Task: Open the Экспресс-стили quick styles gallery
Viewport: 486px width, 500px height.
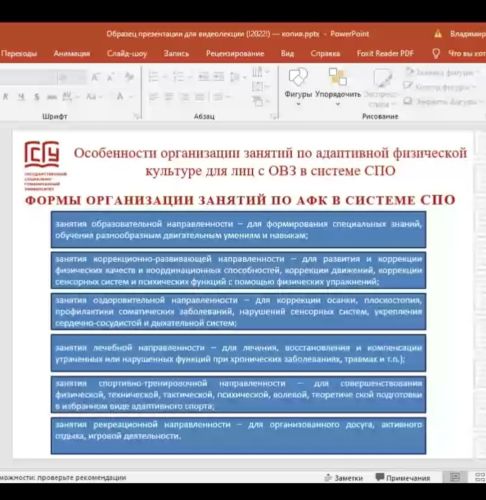Action: 381,88
